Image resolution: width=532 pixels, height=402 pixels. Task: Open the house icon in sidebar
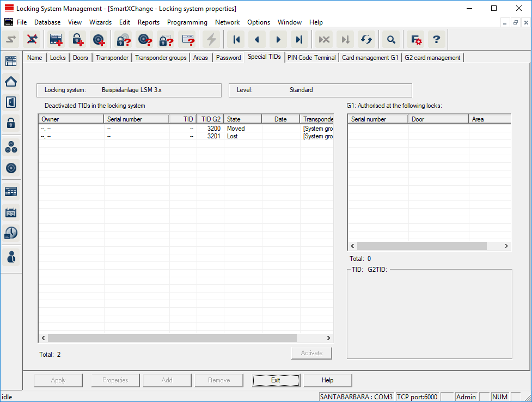click(11, 82)
